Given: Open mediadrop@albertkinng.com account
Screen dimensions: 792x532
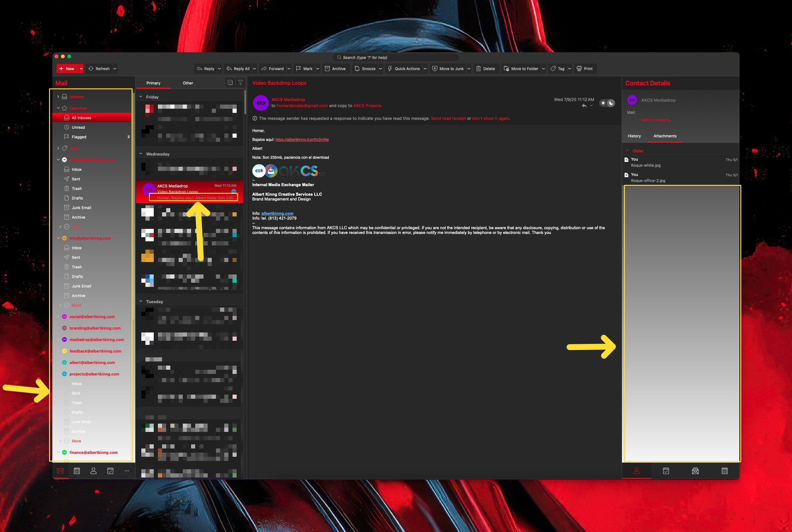Looking at the screenshot, I should pyautogui.click(x=97, y=339).
